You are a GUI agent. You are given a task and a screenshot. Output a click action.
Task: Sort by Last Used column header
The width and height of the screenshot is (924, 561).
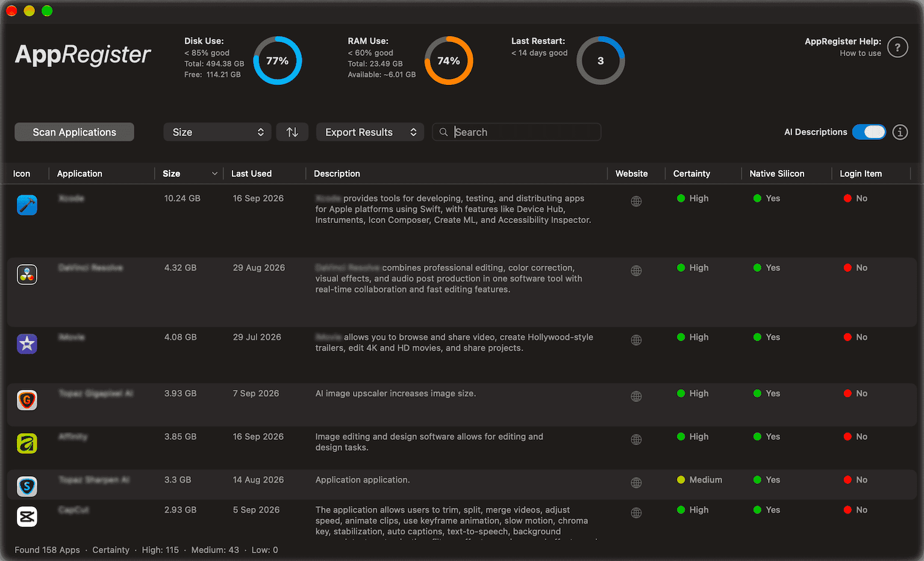251,174
